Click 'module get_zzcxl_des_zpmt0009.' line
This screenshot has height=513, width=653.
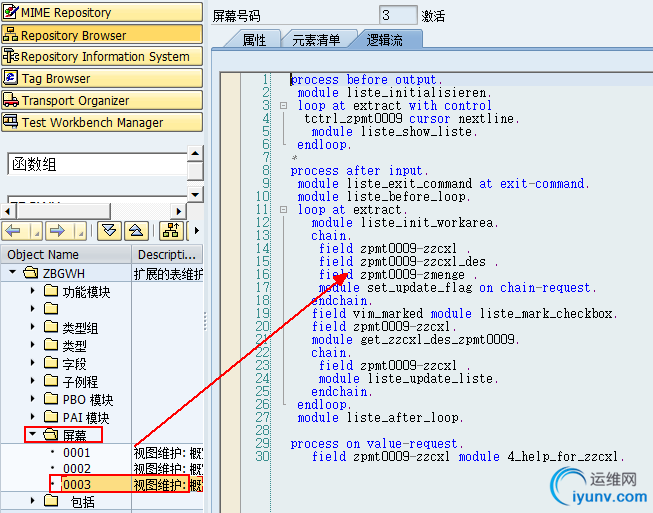[416, 339]
